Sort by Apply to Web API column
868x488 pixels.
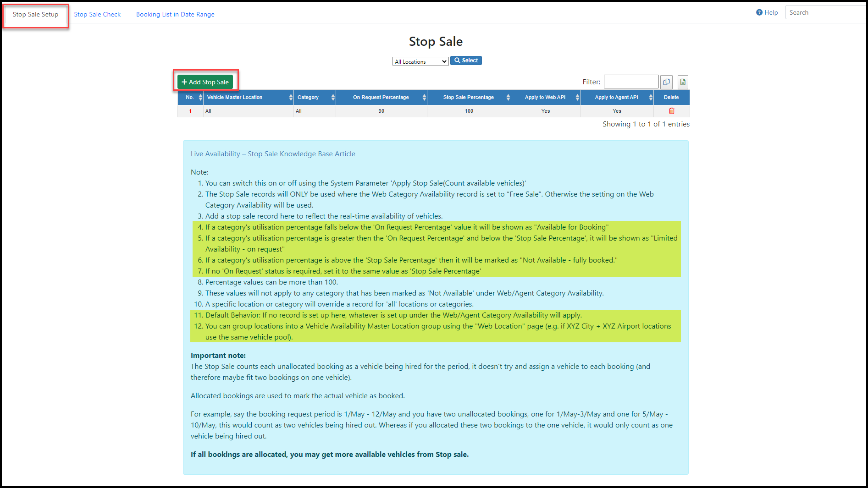tap(546, 97)
